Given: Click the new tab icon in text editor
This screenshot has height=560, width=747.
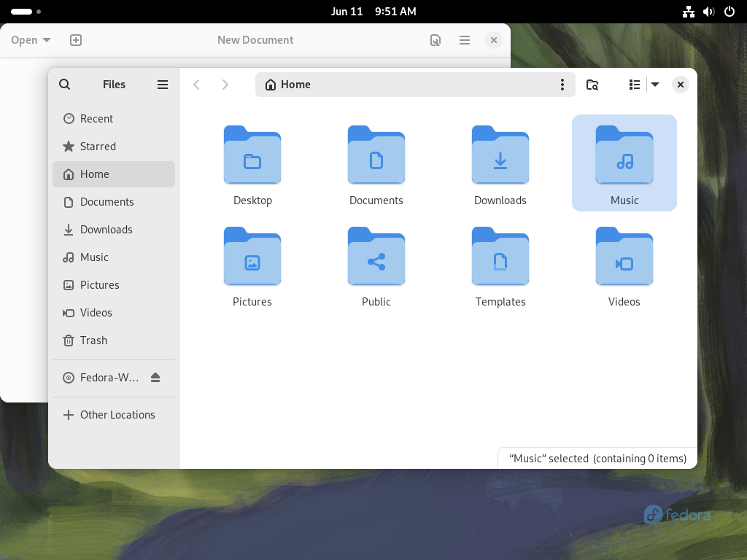Looking at the screenshot, I should coord(76,40).
